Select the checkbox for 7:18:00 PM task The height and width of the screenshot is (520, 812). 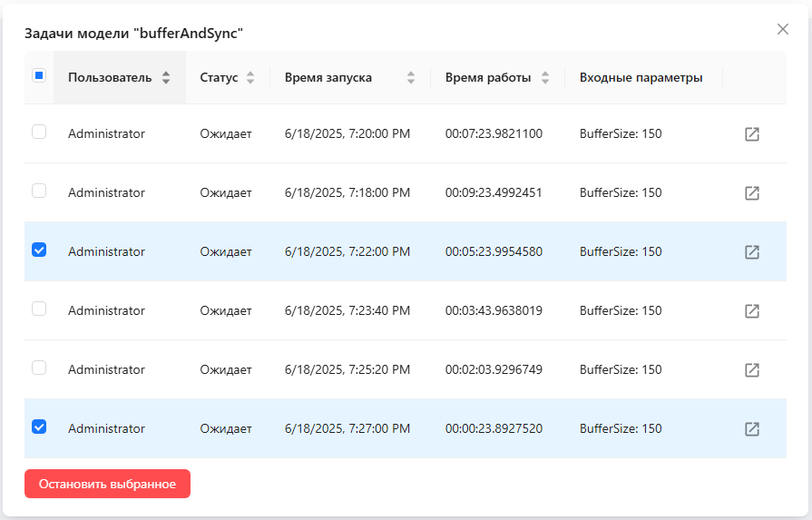(x=39, y=191)
